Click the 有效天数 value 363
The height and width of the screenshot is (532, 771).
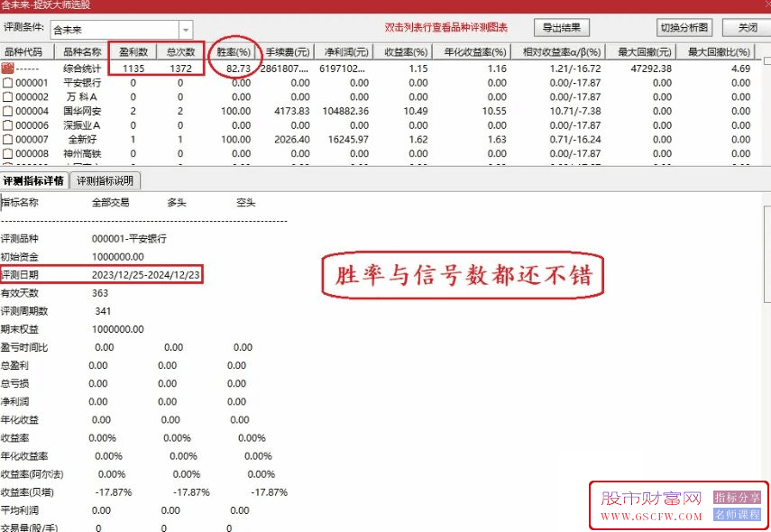tap(100, 293)
